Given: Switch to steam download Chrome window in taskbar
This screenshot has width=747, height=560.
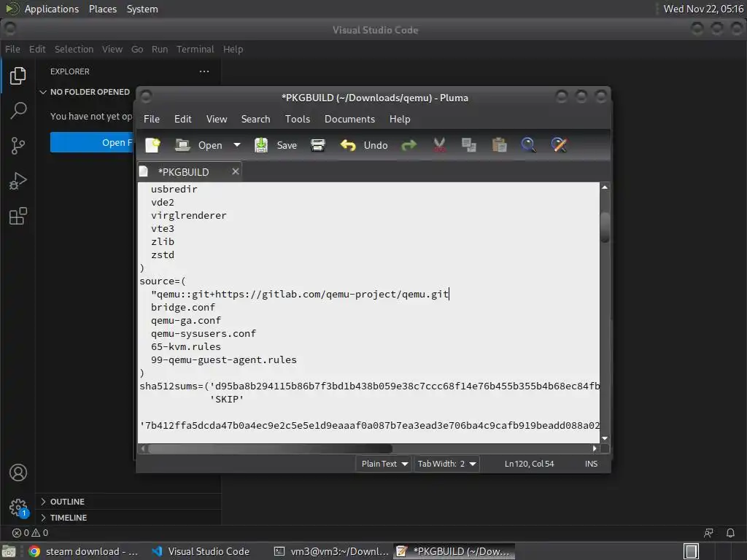Looking at the screenshot, I should click(x=84, y=551).
